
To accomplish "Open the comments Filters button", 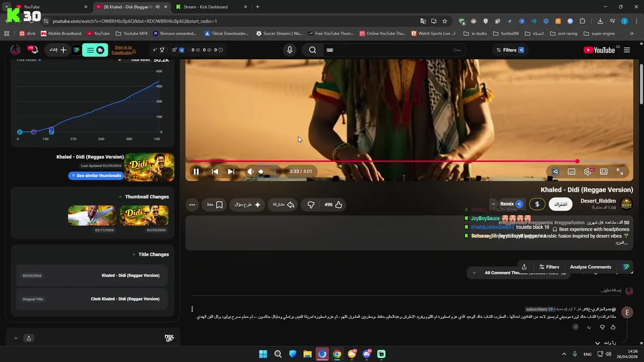I will coord(549,267).
